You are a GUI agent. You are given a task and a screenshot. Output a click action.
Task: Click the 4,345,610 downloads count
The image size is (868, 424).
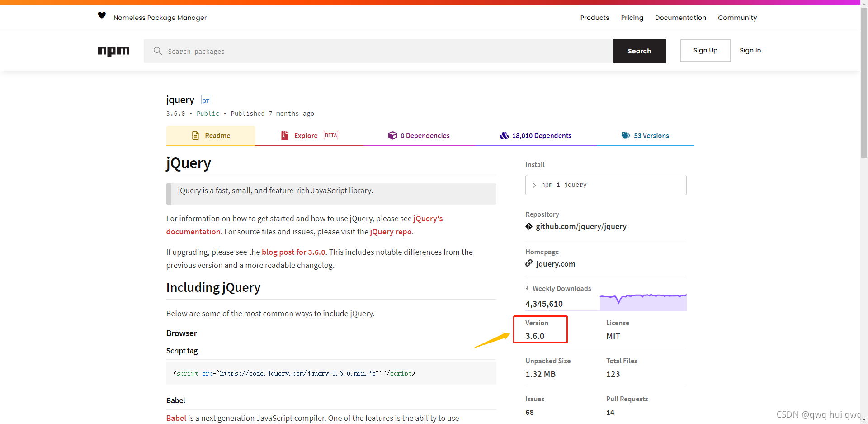(x=544, y=304)
